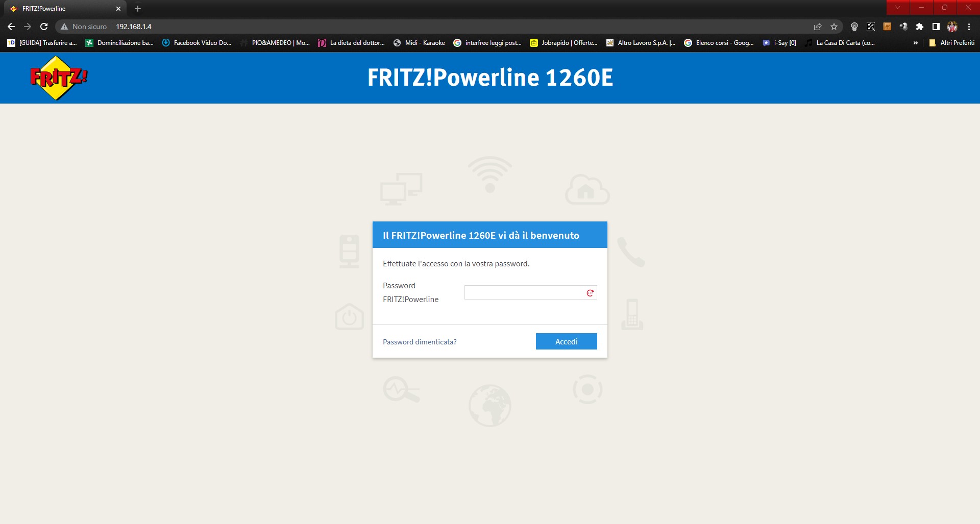Open the 'PIO&AMEDEO | Mo...' bookmark
The image size is (980, 524).
click(x=275, y=43)
